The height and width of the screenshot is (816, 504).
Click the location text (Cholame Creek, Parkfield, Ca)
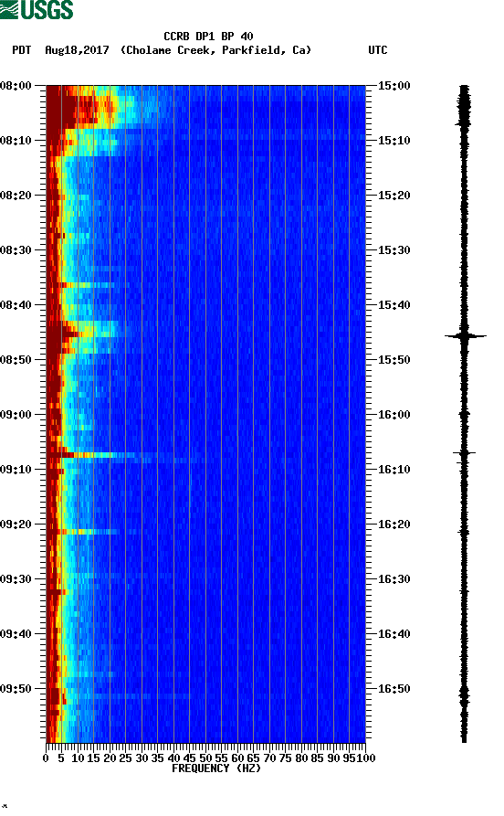point(215,50)
